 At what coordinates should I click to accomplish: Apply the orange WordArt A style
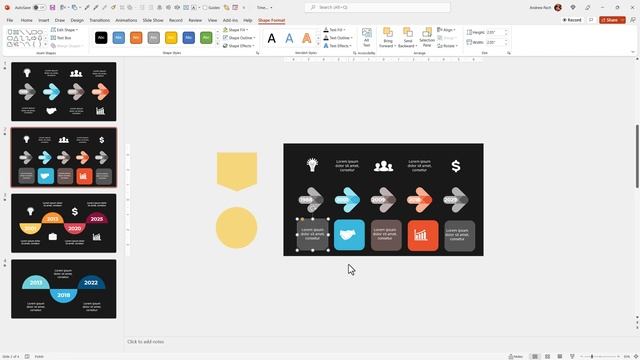pos(307,38)
